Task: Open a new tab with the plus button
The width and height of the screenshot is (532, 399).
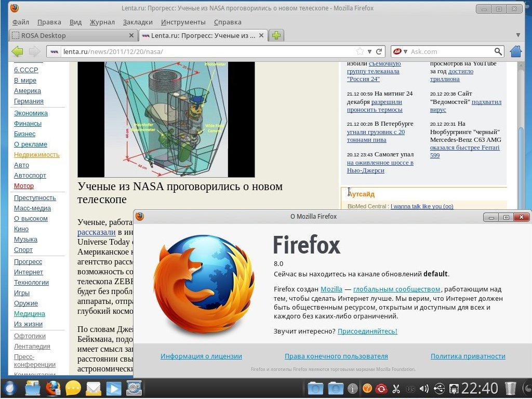Action: [x=276, y=35]
